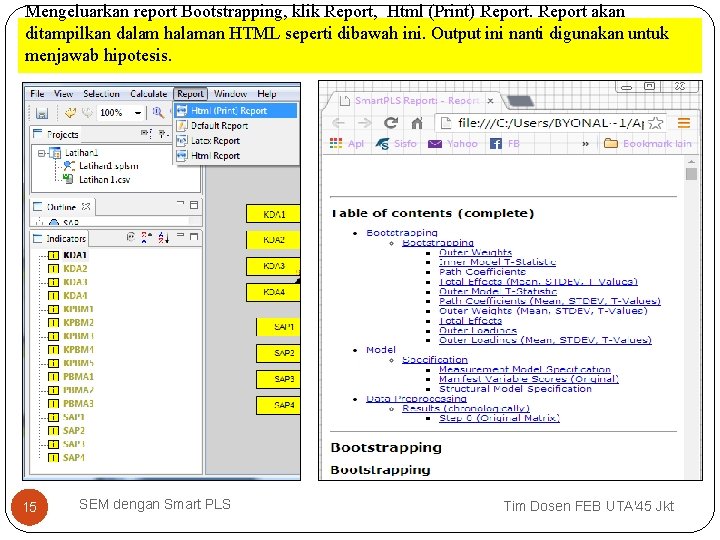This screenshot has height=540, width=720.
Task: Open the 100% zoom dropdown
Action: pyautogui.click(x=138, y=112)
